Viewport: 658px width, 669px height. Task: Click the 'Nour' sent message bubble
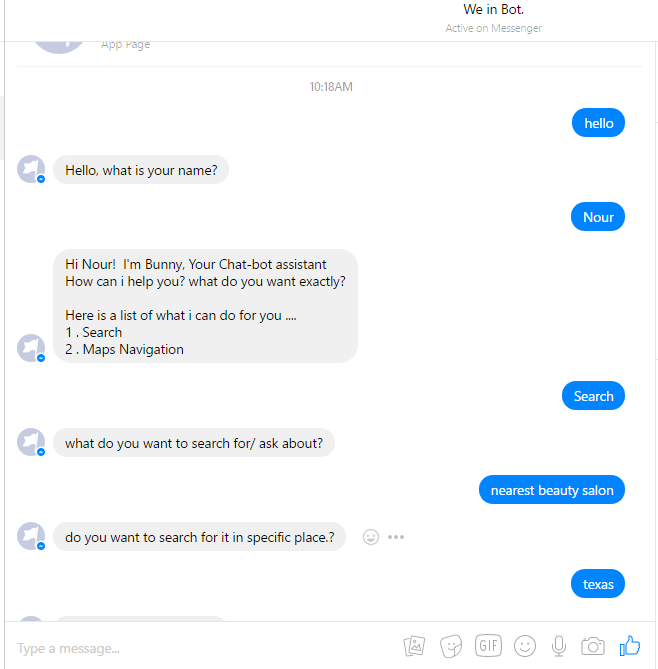(x=598, y=217)
